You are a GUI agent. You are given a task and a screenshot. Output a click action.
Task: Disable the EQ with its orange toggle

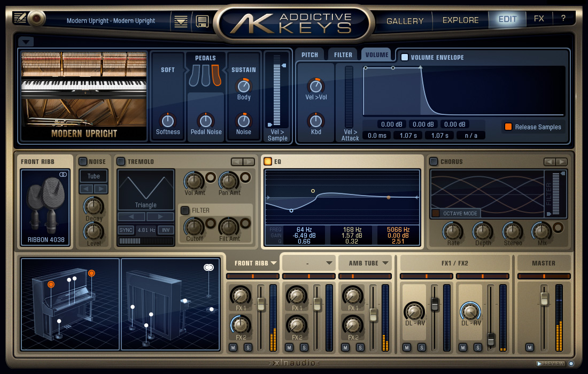pos(267,161)
